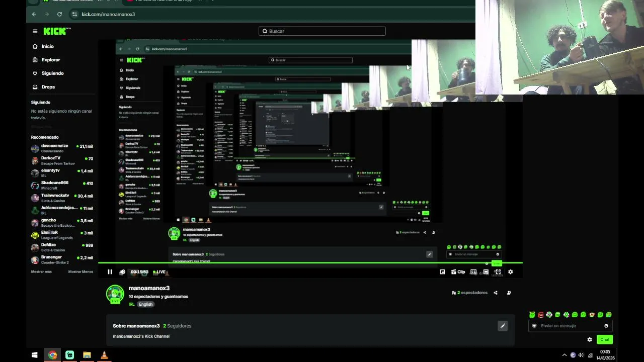Open chat settings gear
644x362 pixels.
590,339
